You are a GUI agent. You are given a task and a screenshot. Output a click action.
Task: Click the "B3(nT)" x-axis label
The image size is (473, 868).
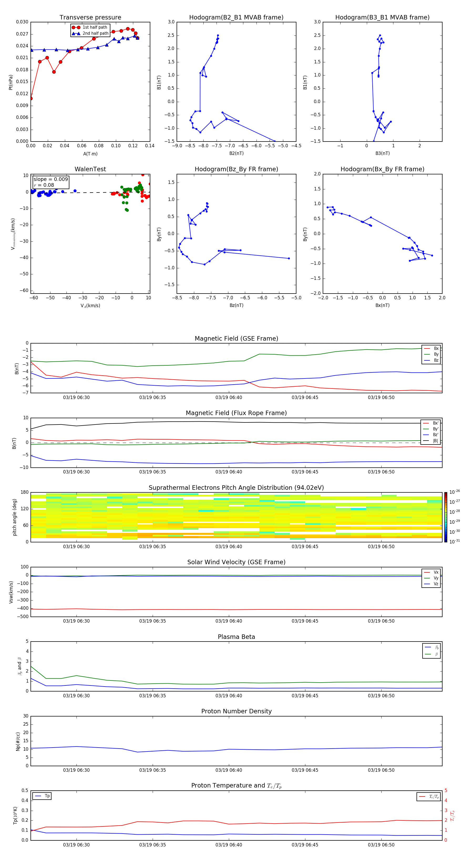tap(382, 153)
